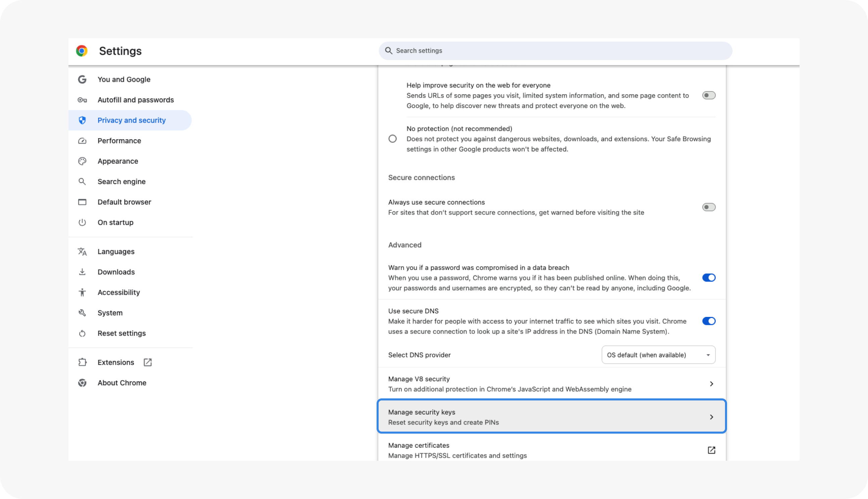Open Reset settings menu item
The width and height of the screenshot is (868, 499).
pyautogui.click(x=122, y=333)
